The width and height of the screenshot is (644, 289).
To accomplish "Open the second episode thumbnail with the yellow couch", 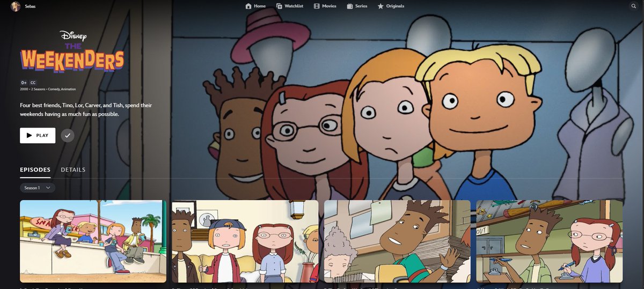I will [245, 241].
